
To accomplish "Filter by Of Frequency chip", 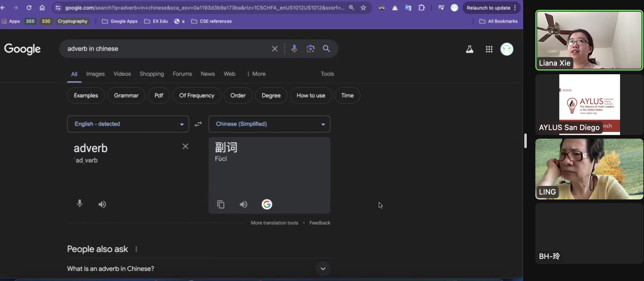I will 197,96.
